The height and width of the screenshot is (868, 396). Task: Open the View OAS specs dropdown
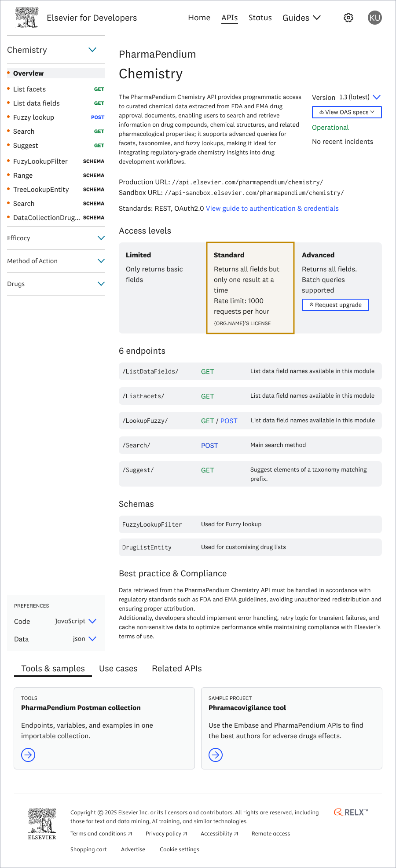(x=347, y=112)
